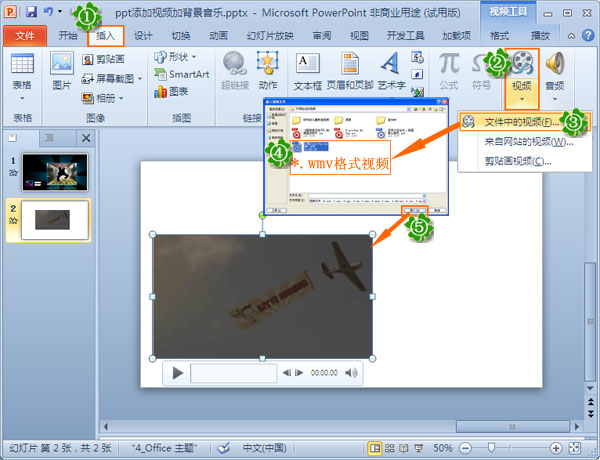Open the 播放 video tools tab
The image size is (600, 460).
(x=540, y=36)
